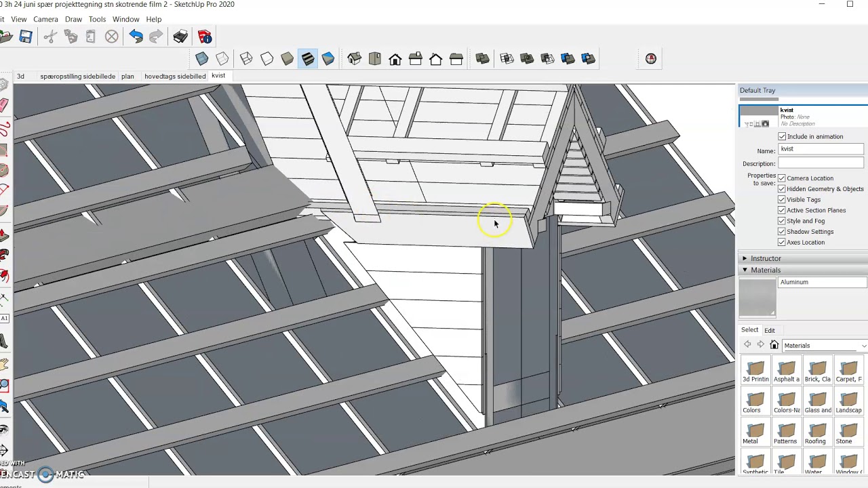Uncheck Include in animation
The height and width of the screenshot is (488, 868).
click(782, 137)
